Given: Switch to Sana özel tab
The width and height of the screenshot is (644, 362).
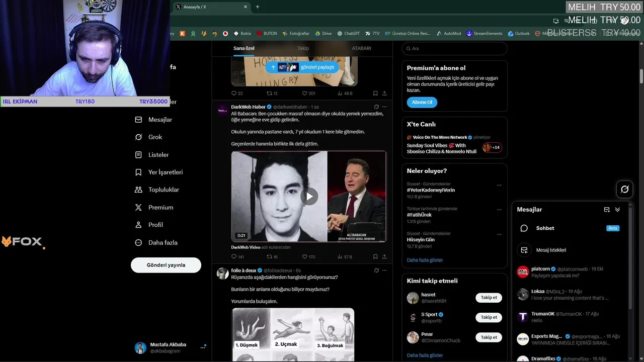Looking at the screenshot, I should (244, 48).
